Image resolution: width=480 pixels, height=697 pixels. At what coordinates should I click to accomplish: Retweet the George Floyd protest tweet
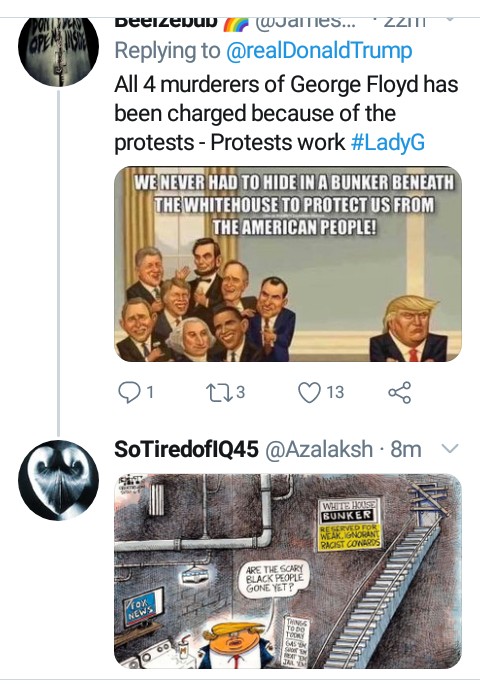(x=218, y=393)
